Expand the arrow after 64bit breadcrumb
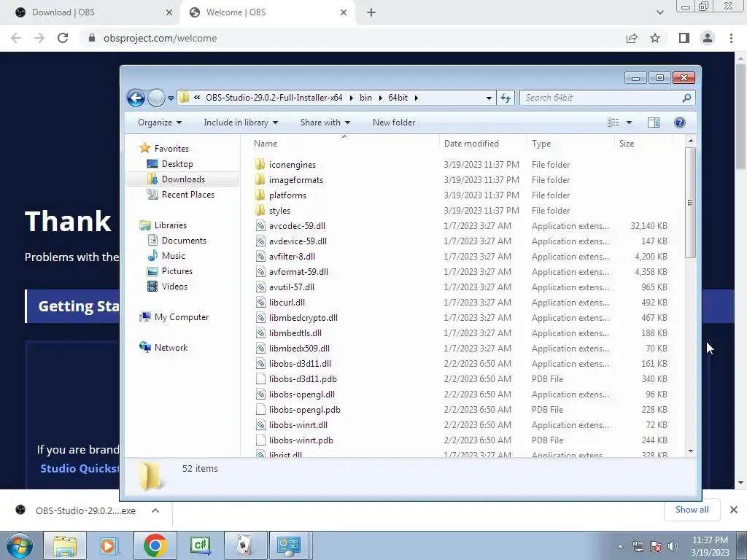 (417, 98)
